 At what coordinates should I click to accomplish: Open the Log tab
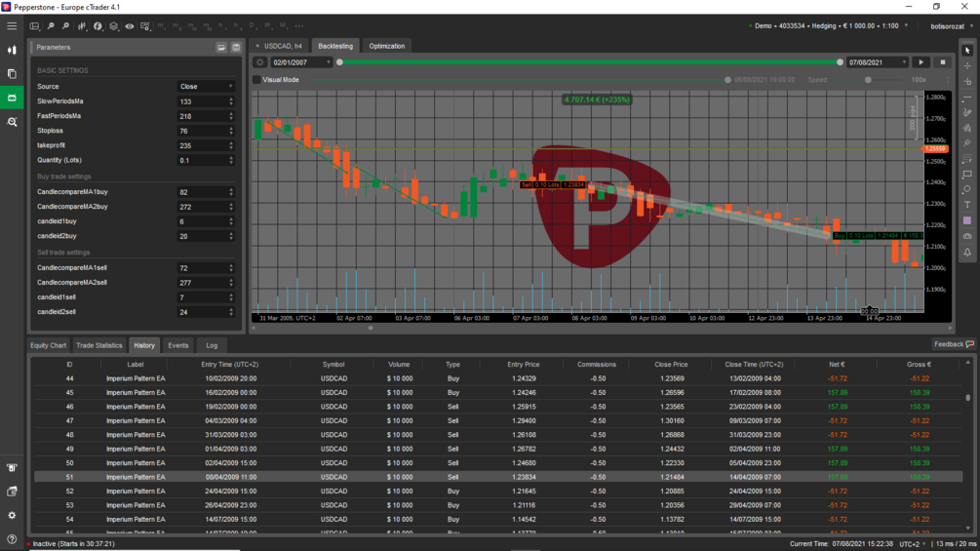point(212,345)
